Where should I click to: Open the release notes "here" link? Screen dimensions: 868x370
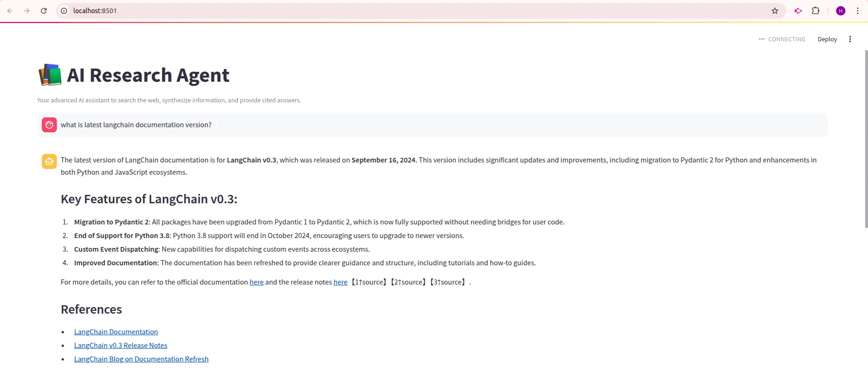(x=340, y=282)
